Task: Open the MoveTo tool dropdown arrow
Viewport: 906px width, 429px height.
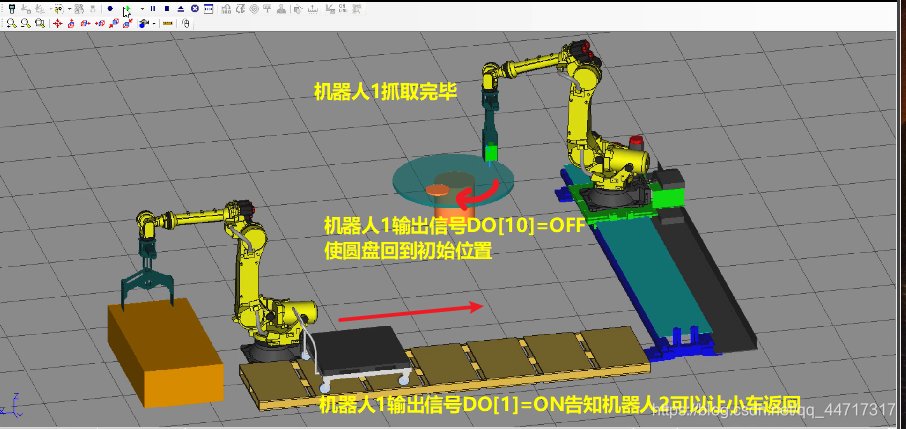Action: 69,9
